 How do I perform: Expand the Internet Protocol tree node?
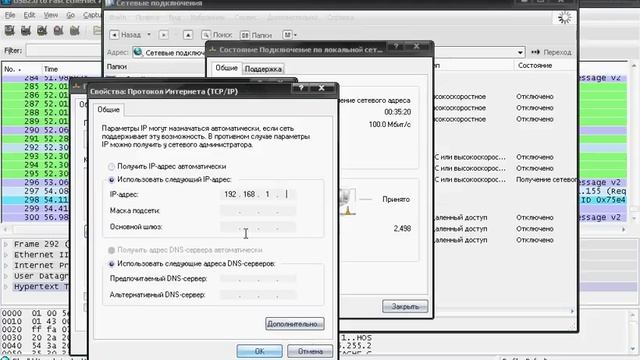click(6, 266)
